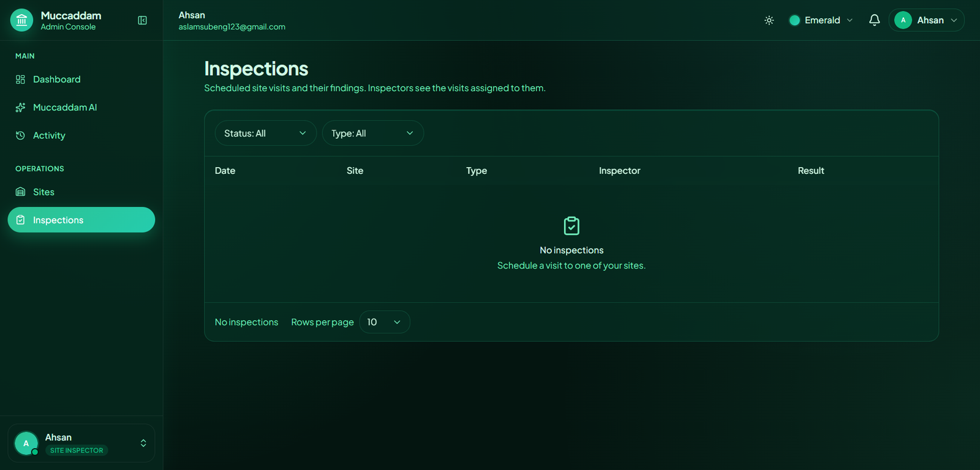This screenshot has height=470, width=980.
Task: Open the Ahsan account menu in header
Action: (926, 20)
